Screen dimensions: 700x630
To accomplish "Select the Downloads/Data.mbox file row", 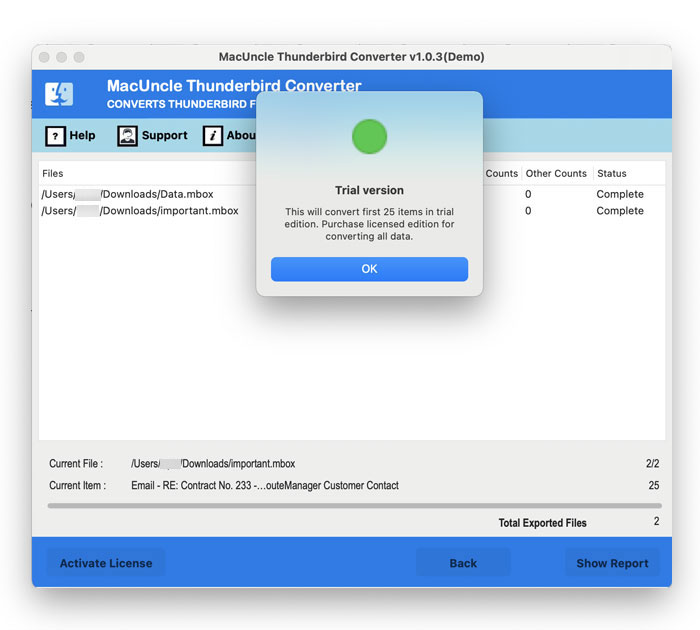I will tap(352, 194).
